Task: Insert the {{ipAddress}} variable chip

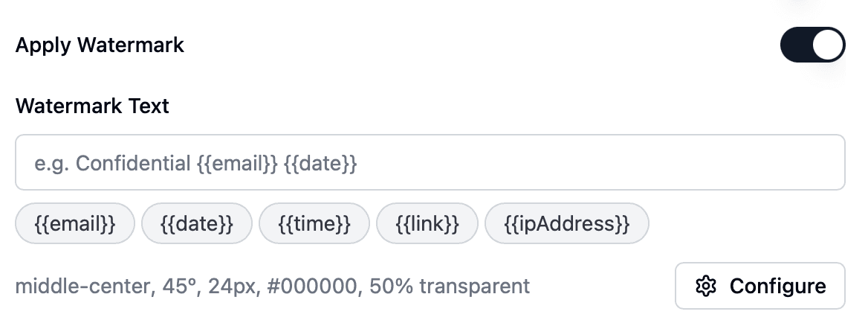Action: 566,223
